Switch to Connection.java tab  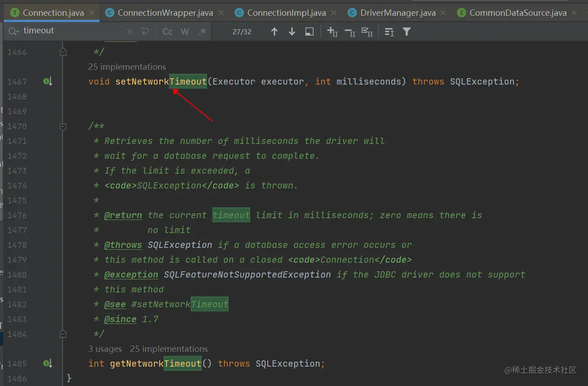tap(53, 13)
